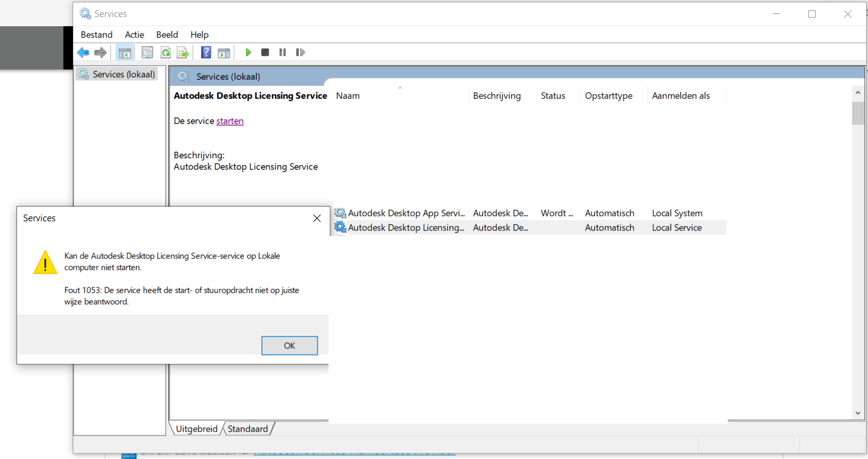Sort by the Opstarttype column
This screenshot has width=868, height=459.
tap(613, 96)
